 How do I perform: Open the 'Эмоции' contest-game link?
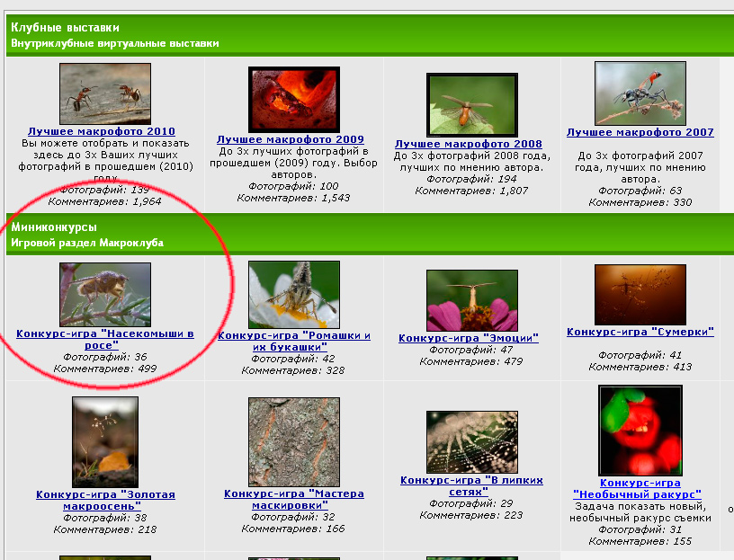point(469,338)
